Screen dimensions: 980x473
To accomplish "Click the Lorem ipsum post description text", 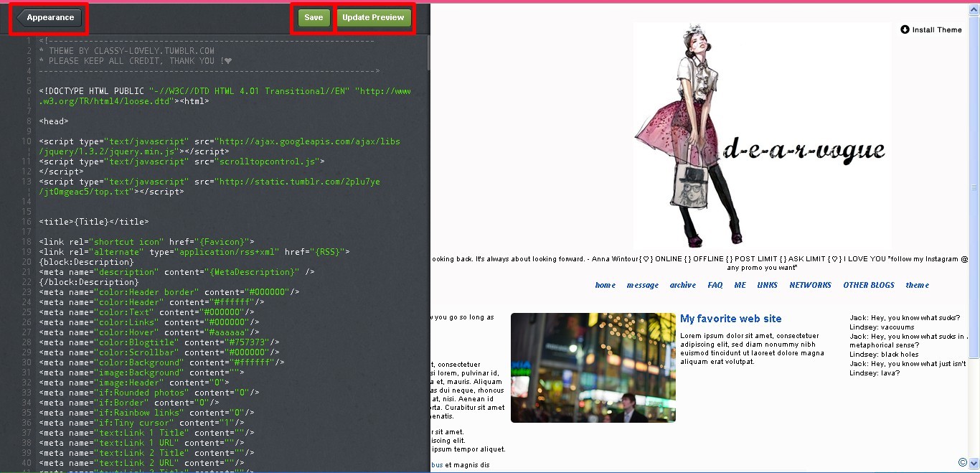I will (752, 349).
